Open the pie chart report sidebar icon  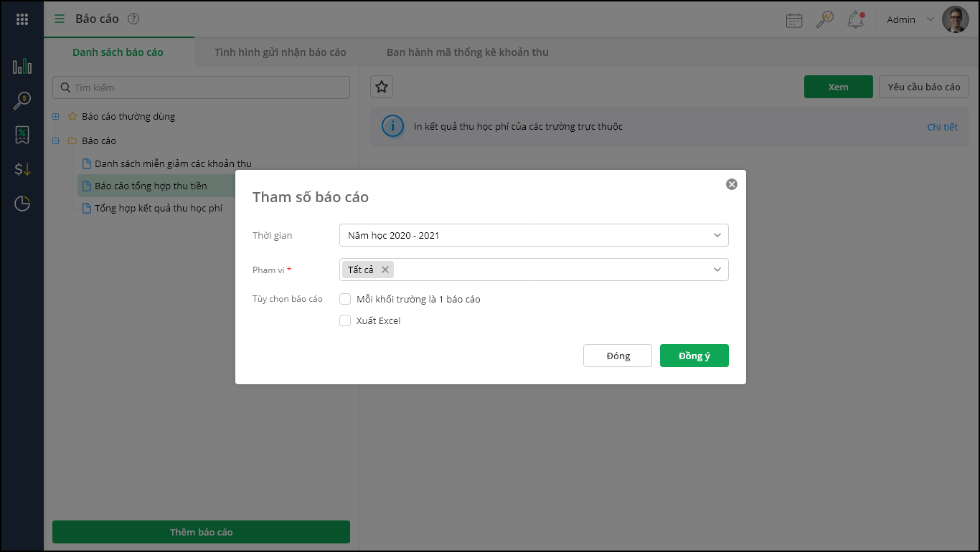(x=22, y=204)
